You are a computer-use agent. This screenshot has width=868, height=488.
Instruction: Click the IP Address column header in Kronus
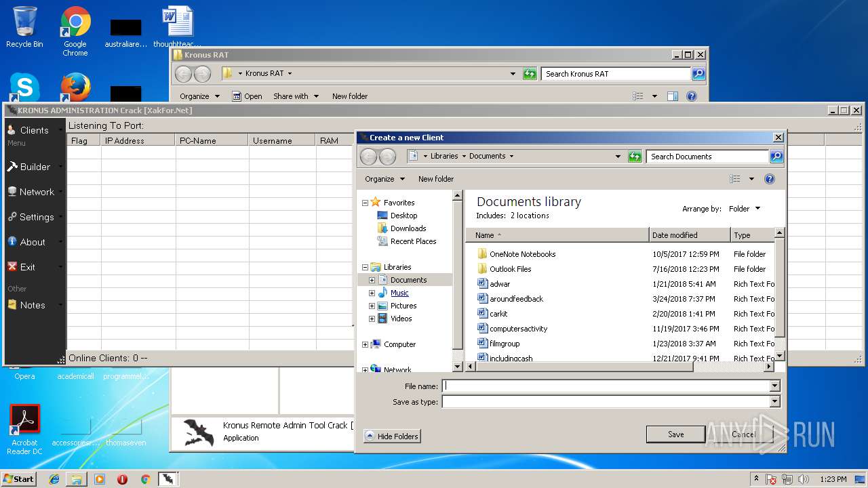click(x=138, y=140)
